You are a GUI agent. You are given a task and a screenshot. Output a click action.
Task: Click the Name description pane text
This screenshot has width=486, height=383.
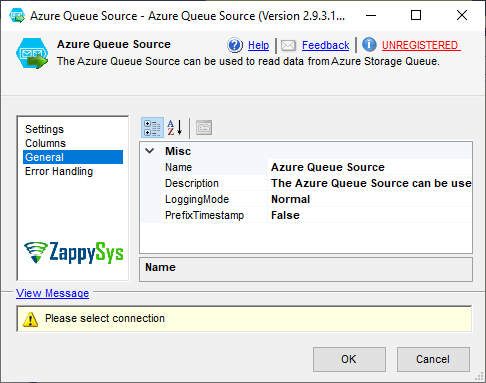click(160, 267)
